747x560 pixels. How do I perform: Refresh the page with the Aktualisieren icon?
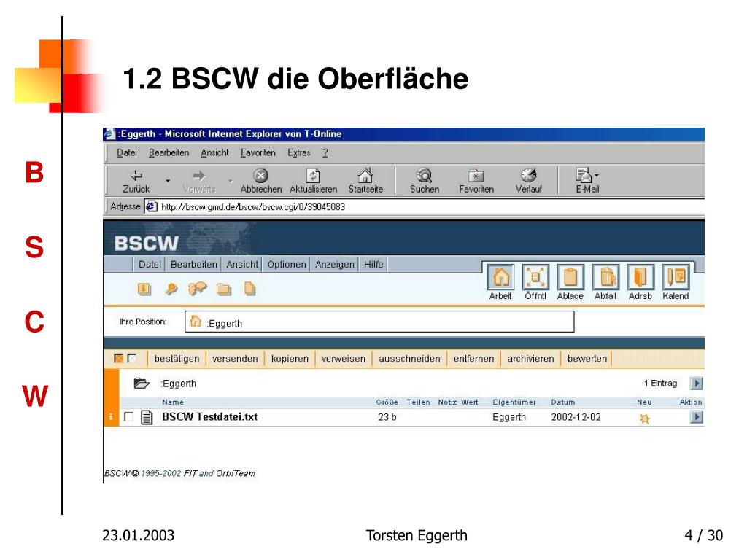pos(313,176)
